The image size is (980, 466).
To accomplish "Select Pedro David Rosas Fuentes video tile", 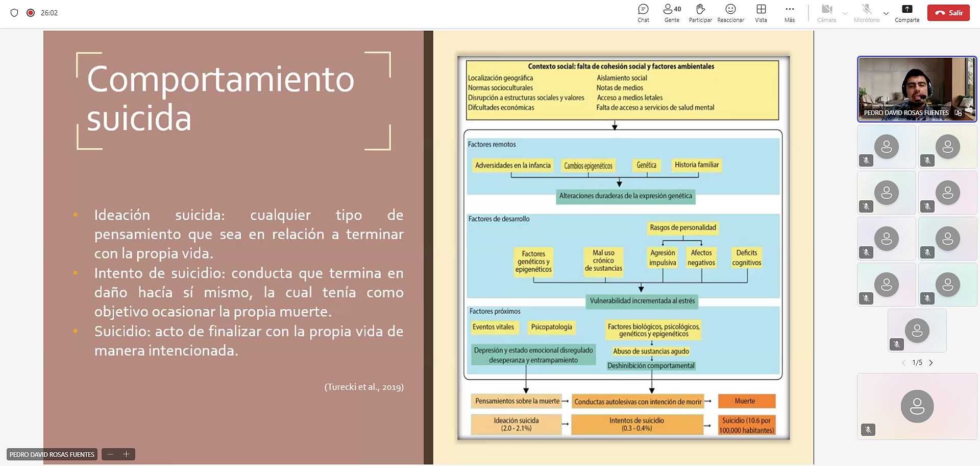I will coord(917,89).
